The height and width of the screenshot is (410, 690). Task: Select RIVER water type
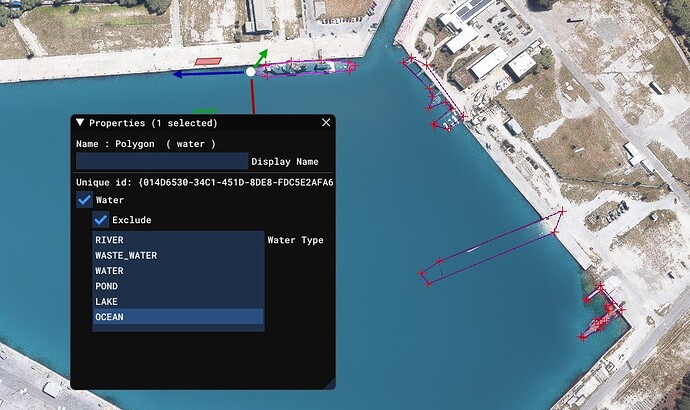178,240
